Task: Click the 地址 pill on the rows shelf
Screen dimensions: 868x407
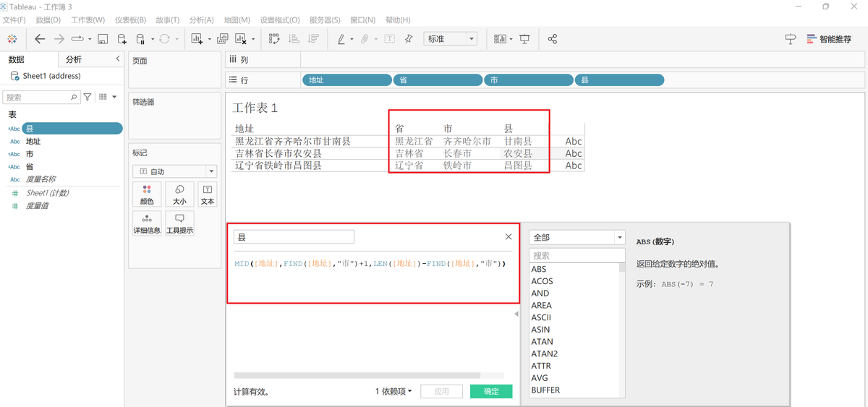Action: (x=346, y=80)
